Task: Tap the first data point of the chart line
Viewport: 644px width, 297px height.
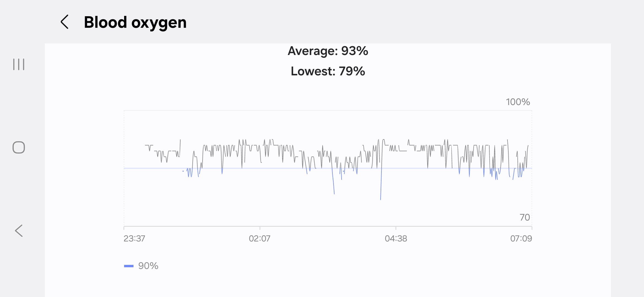Action: [x=145, y=145]
